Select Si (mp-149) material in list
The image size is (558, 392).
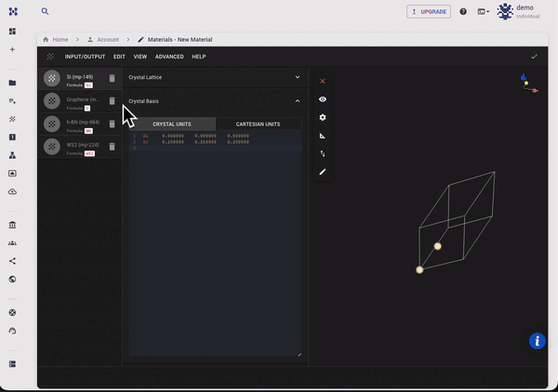[79, 78]
